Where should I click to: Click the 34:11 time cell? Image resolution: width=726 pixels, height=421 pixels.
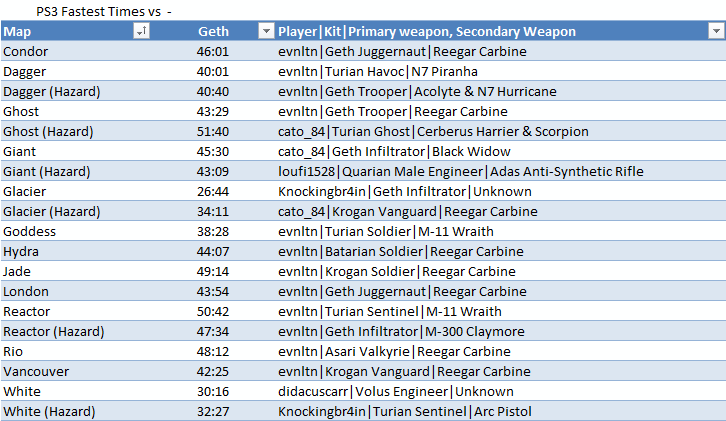coord(213,211)
